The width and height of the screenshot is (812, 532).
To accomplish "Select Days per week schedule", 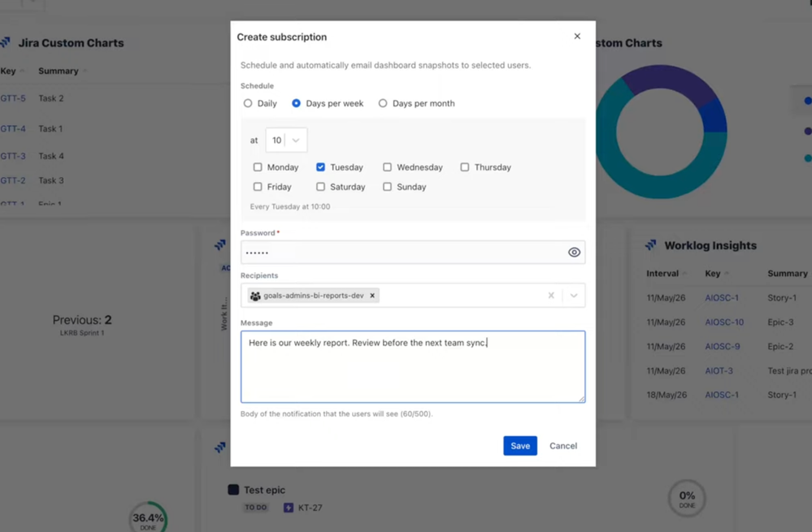I will pos(296,103).
